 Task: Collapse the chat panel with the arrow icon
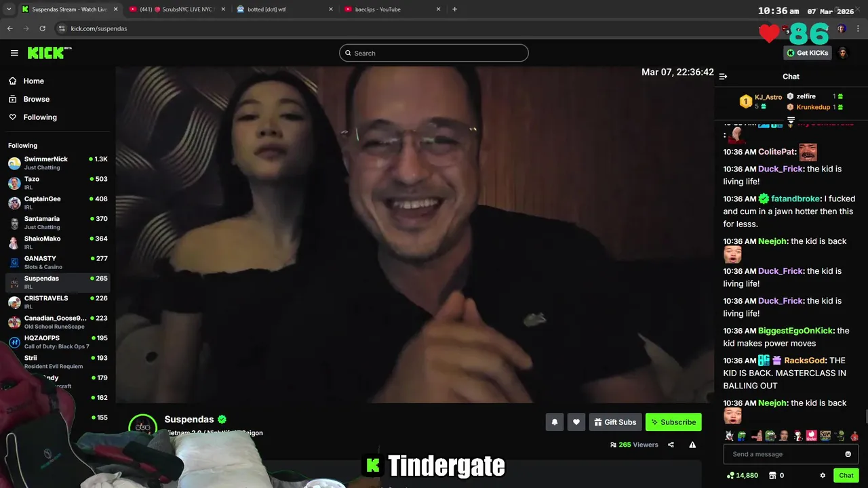point(723,77)
